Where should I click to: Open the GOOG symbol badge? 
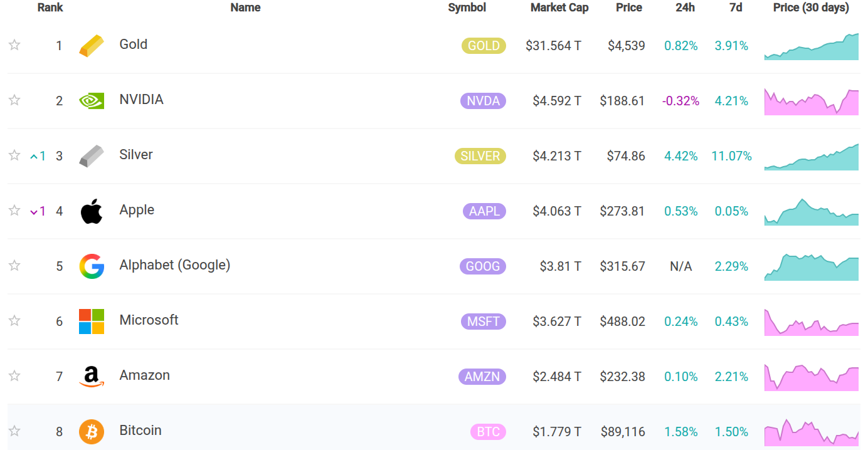coord(483,266)
